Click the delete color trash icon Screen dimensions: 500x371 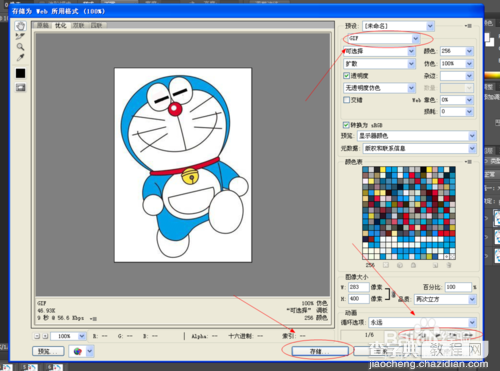(449, 265)
